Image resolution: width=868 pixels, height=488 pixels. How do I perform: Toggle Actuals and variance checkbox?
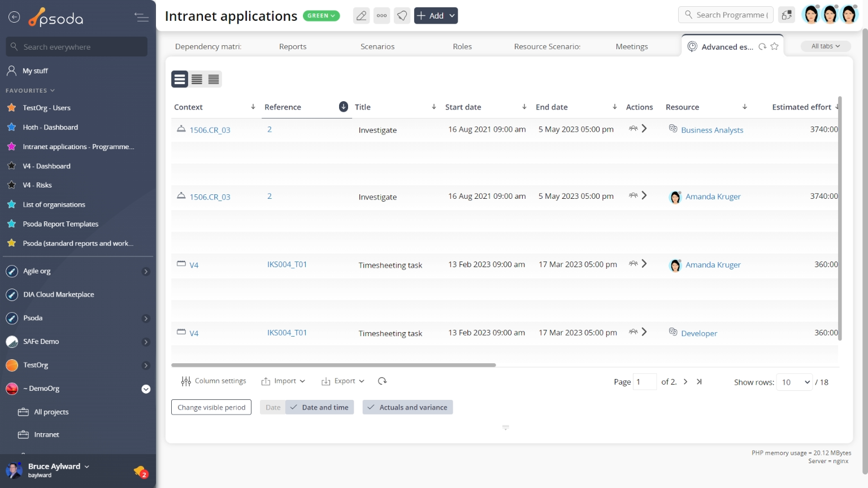coord(407,407)
